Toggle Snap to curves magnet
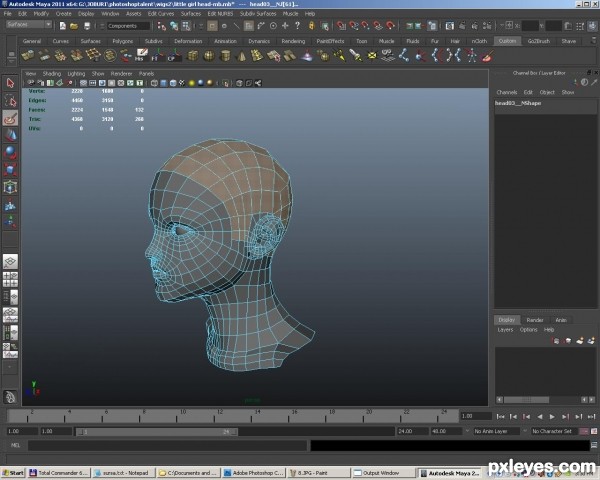The width and height of the screenshot is (600, 480). (354, 26)
